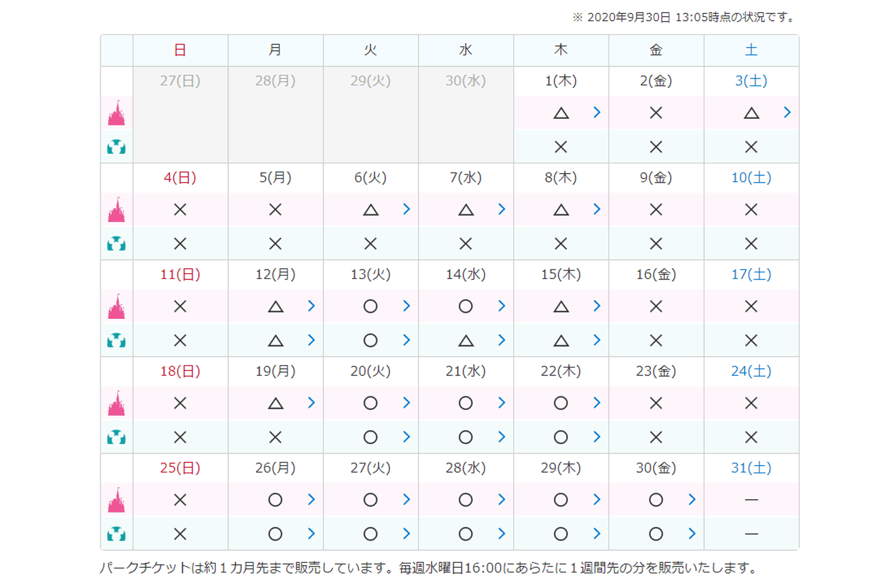Click the date label 4(日)
This screenshot has width=881, height=588.
[x=180, y=178]
